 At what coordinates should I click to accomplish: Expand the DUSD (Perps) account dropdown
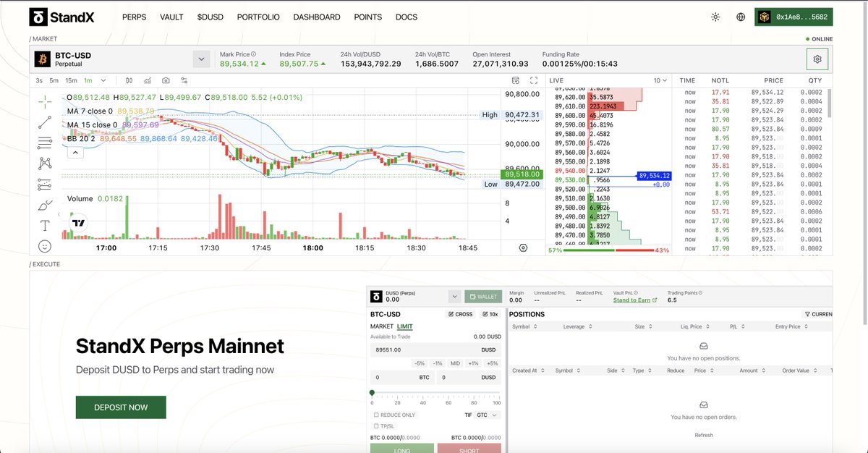tap(454, 296)
